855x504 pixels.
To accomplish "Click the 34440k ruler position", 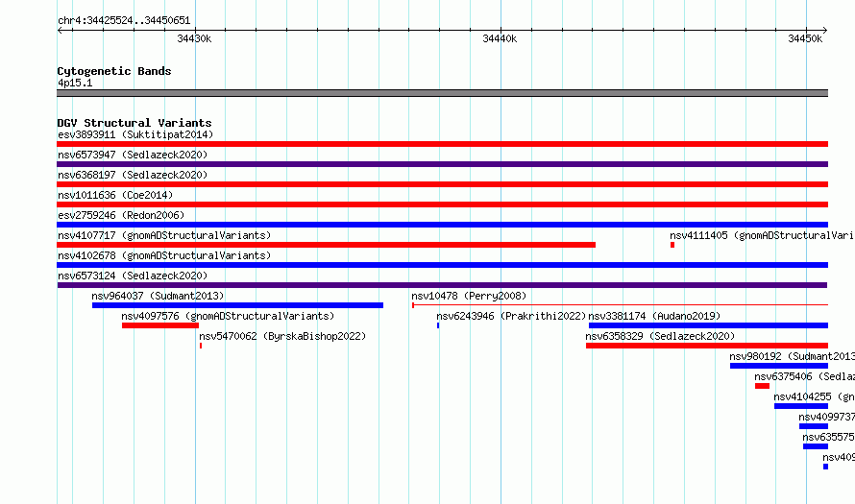I will [x=500, y=38].
